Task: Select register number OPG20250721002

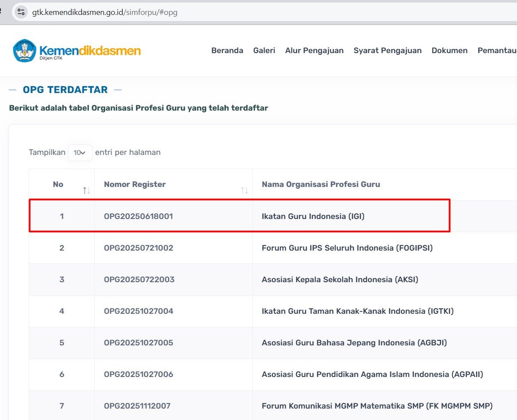Action: coord(139,248)
